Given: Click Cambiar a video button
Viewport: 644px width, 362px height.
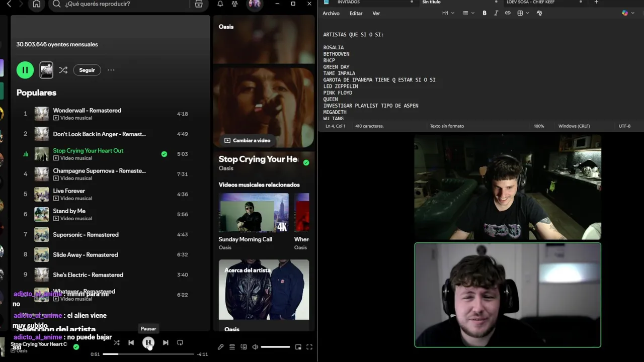Looking at the screenshot, I should [247, 141].
